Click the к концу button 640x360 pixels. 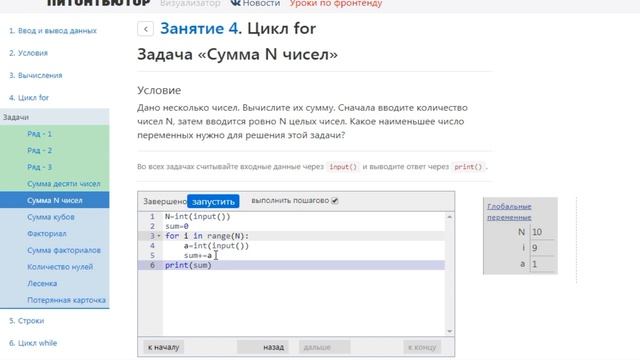(x=422, y=347)
